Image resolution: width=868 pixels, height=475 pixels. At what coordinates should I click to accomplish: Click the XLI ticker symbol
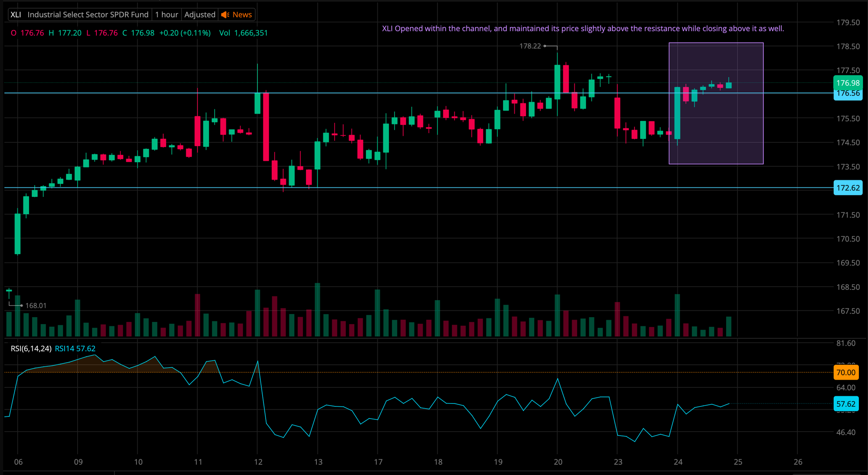point(16,15)
